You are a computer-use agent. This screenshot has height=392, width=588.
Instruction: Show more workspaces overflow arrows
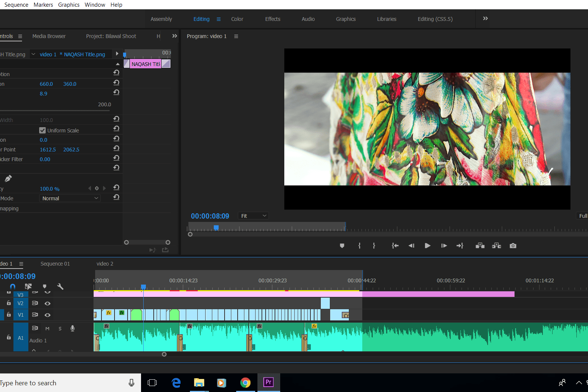tap(485, 18)
